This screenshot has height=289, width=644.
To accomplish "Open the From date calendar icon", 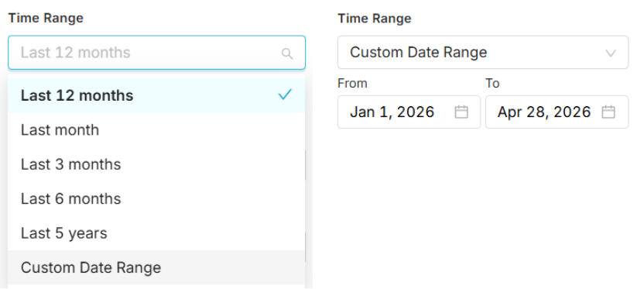I will coord(461,112).
